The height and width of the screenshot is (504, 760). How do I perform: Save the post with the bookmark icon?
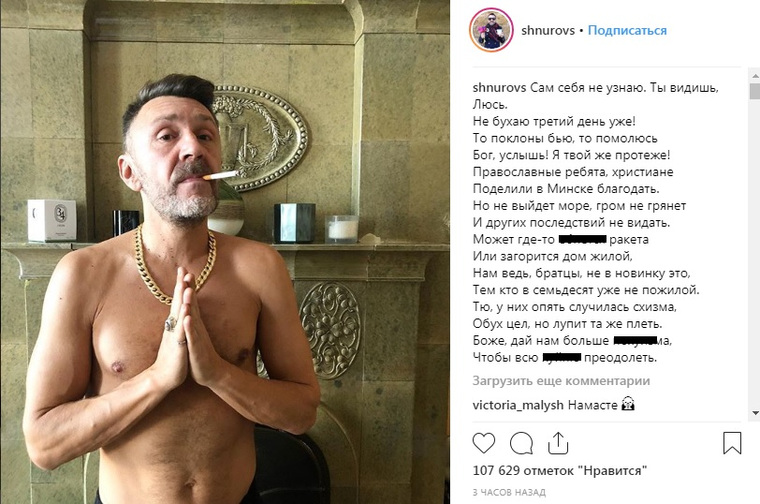[732, 443]
